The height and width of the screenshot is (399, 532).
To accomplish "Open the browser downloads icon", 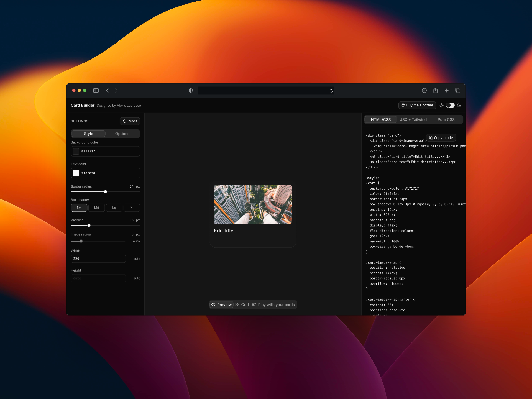I will coord(424,91).
